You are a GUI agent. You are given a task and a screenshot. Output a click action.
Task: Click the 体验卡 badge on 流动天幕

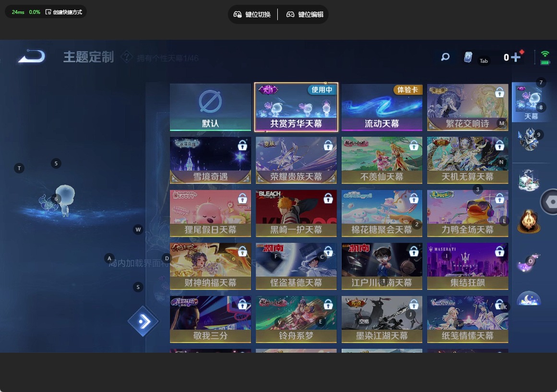[407, 90]
